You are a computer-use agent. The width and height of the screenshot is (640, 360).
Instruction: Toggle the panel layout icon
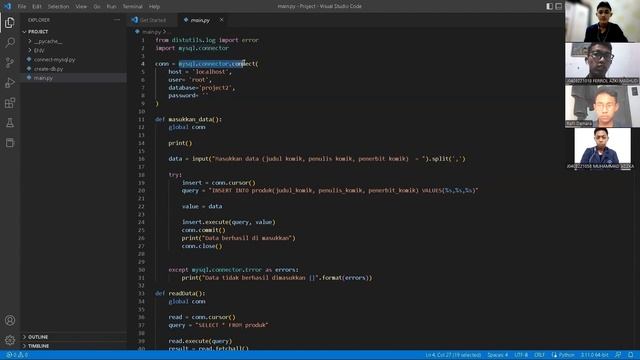(559, 6)
